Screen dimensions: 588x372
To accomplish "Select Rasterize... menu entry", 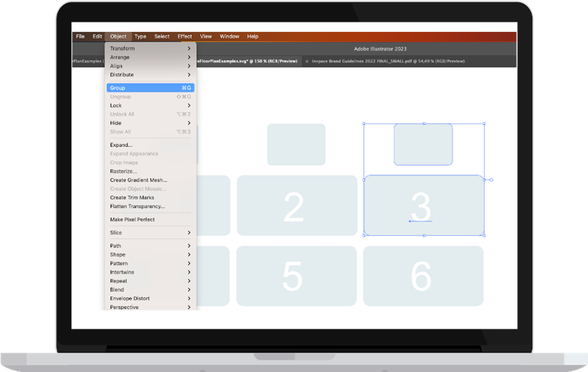I will [150, 171].
